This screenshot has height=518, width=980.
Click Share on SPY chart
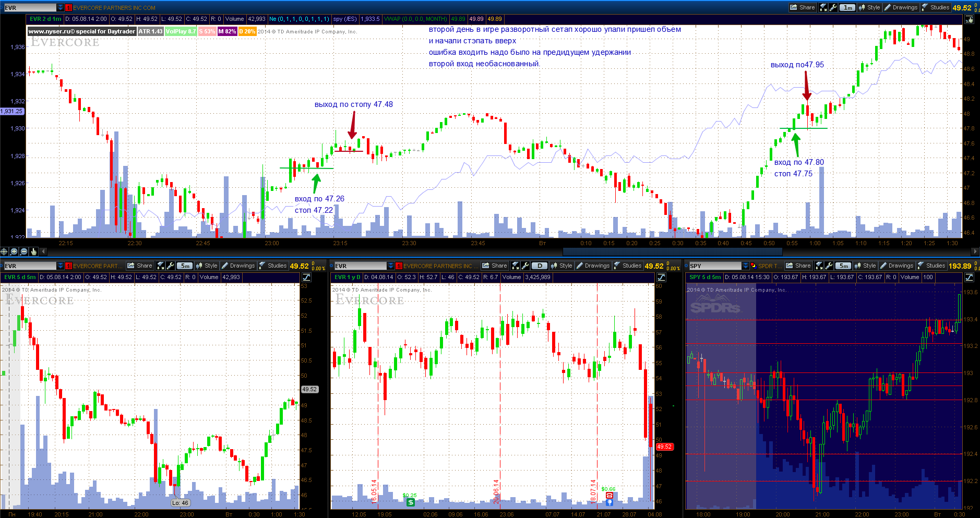point(798,266)
